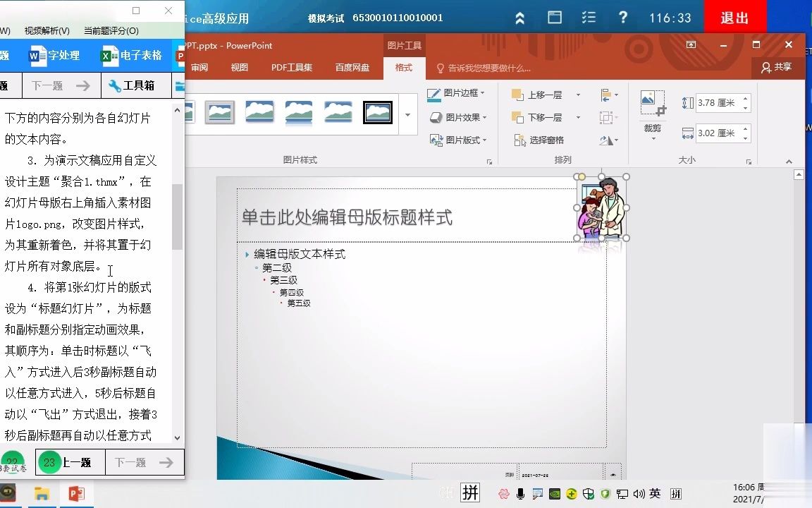
Task: Switch to the 格式 ribbon tab
Action: point(404,68)
